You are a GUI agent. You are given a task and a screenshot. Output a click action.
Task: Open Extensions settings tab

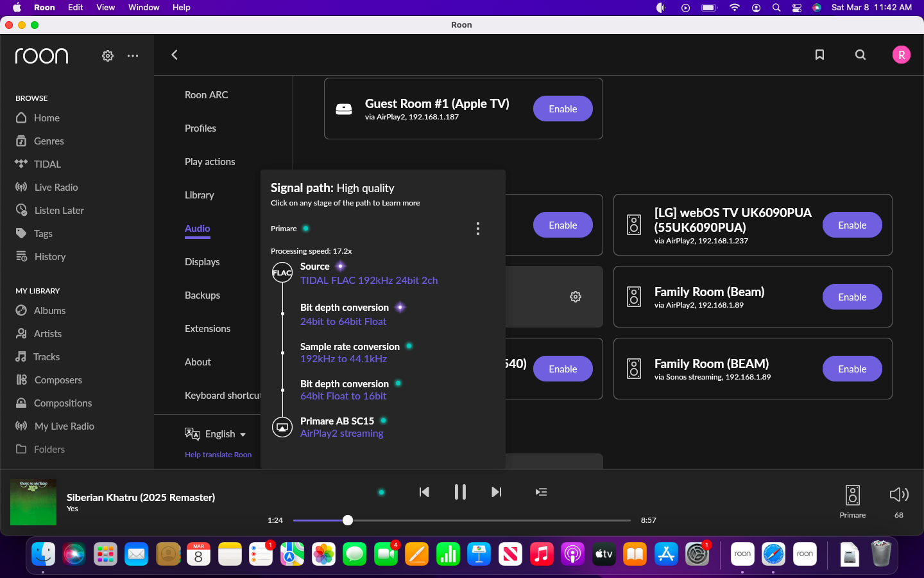[207, 329]
